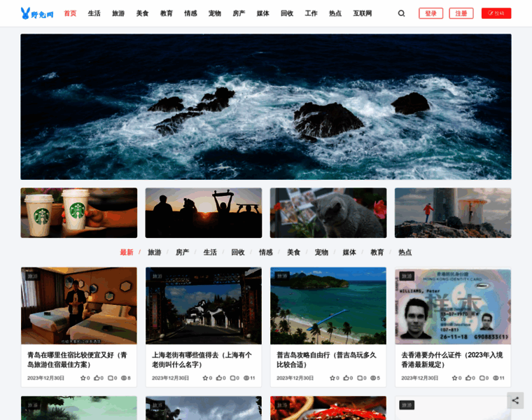Select the 教育 category tab below thumbnails
This screenshot has height=420, width=532.
pyautogui.click(x=377, y=253)
